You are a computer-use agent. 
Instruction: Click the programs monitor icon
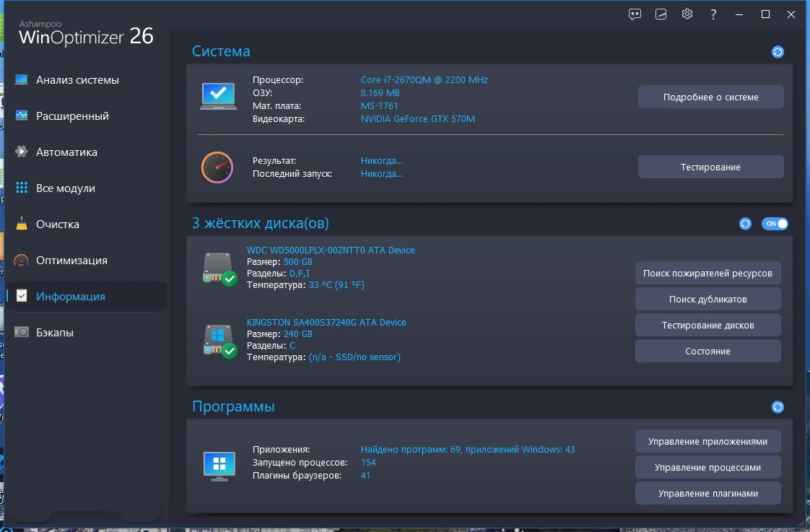[x=219, y=466]
